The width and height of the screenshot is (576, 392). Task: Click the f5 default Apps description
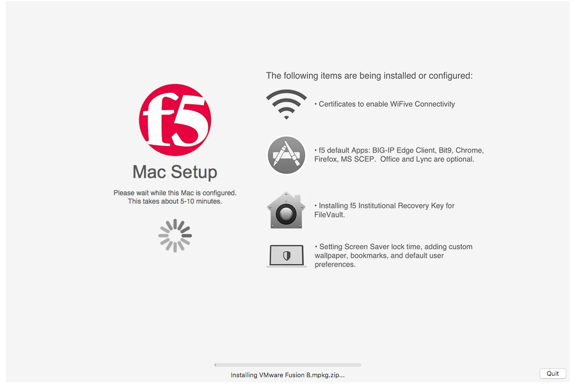point(399,154)
